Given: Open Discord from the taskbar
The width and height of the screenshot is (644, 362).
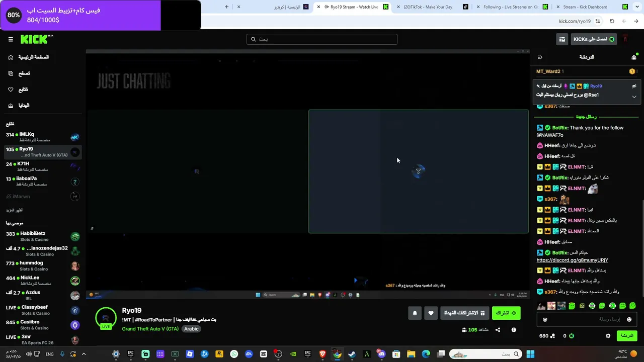Looking at the screenshot, I should point(381,354).
